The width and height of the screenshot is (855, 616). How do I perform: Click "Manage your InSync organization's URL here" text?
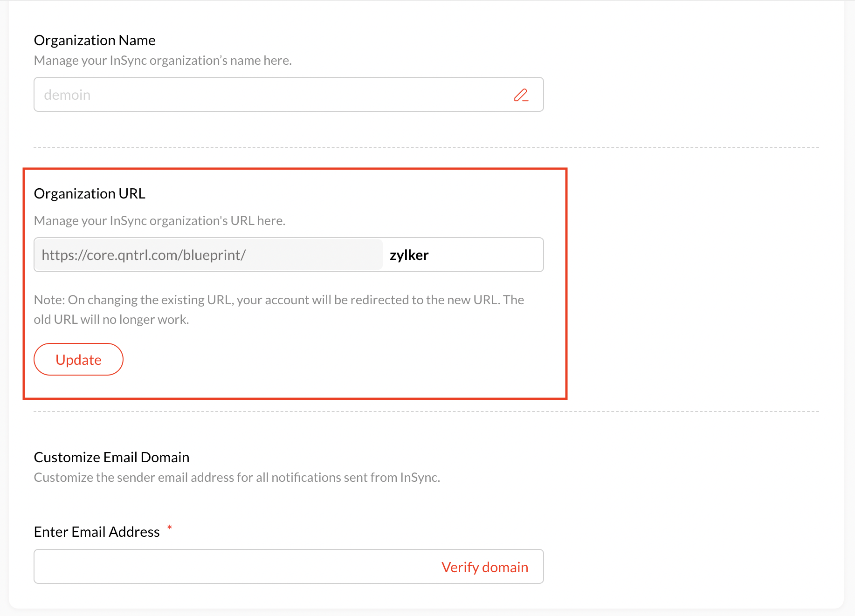coord(159,221)
